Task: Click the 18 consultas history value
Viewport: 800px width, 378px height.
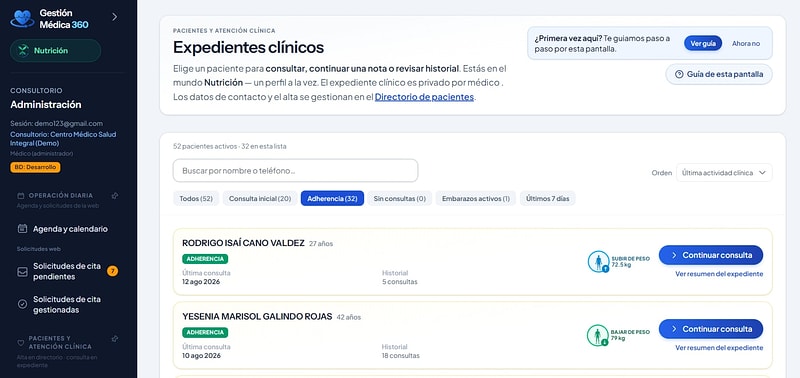Action: (x=401, y=356)
